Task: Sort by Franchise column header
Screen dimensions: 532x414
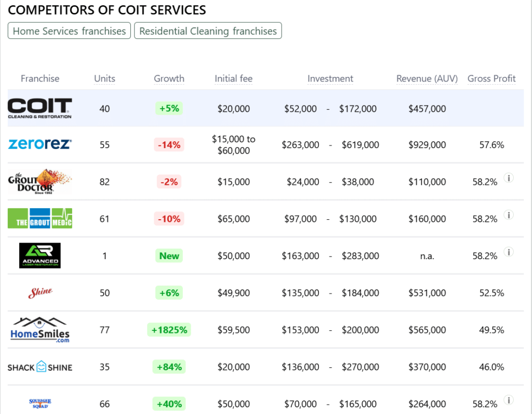Action: [x=40, y=79]
